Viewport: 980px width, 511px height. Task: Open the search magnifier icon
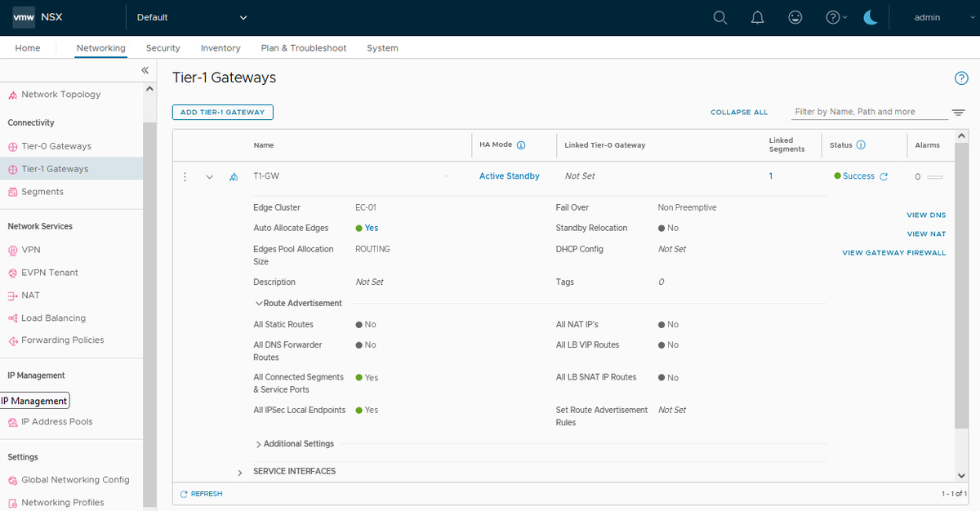720,17
